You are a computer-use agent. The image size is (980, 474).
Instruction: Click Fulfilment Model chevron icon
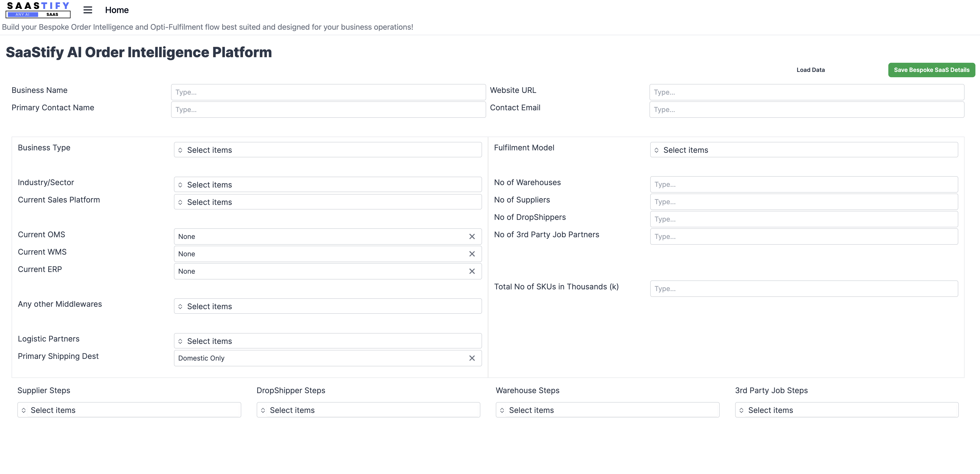(656, 150)
